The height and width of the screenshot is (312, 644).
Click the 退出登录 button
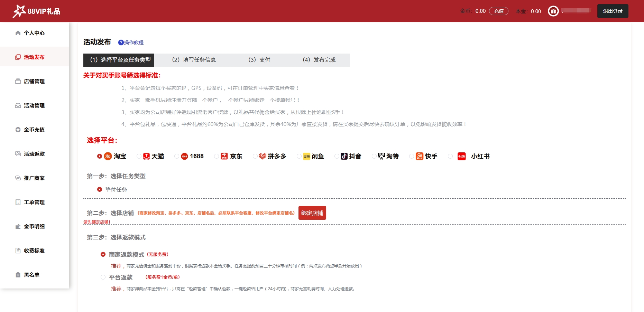click(x=613, y=11)
